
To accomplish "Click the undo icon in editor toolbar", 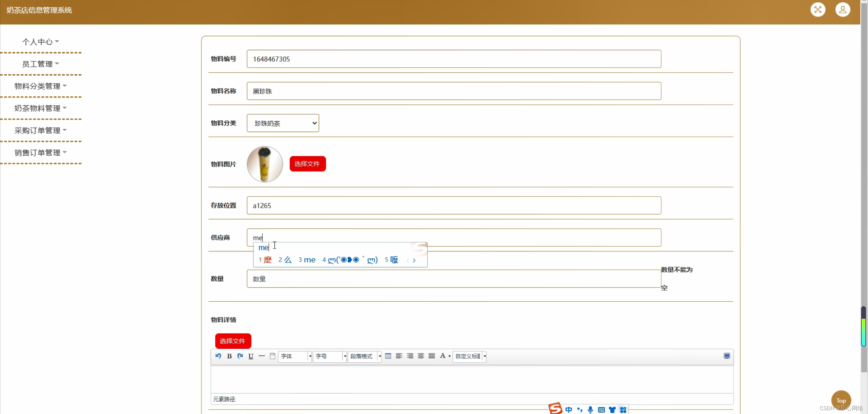I will point(218,356).
